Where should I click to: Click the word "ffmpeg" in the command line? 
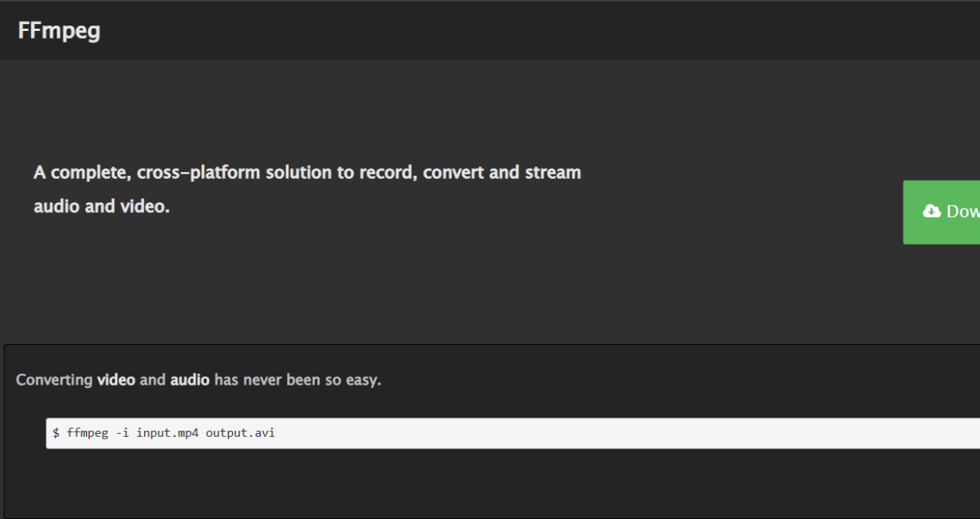pyautogui.click(x=87, y=433)
